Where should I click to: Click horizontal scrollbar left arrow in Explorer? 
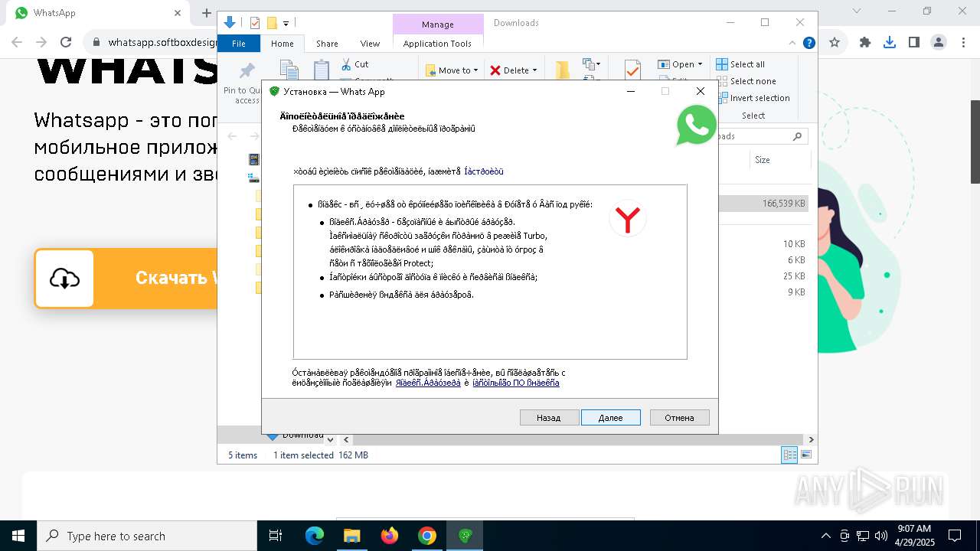point(346,440)
